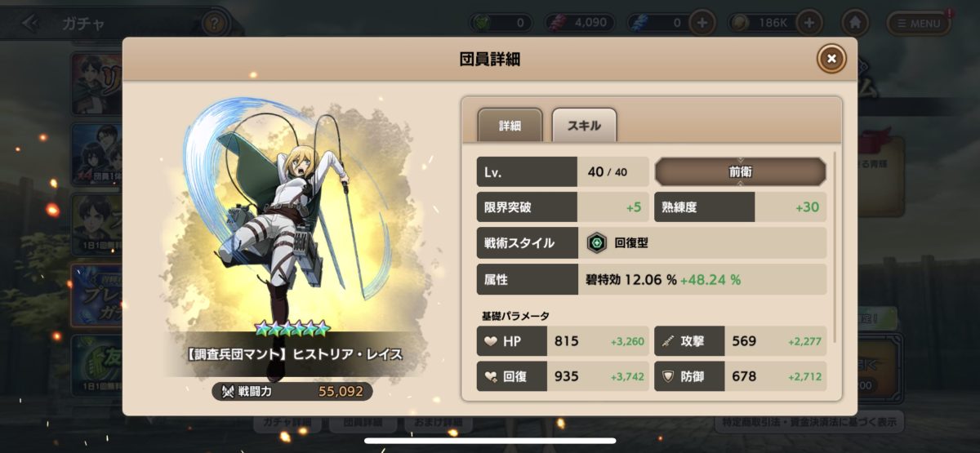
Task: Tap the HP heart icon
Action: tap(491, 341)
